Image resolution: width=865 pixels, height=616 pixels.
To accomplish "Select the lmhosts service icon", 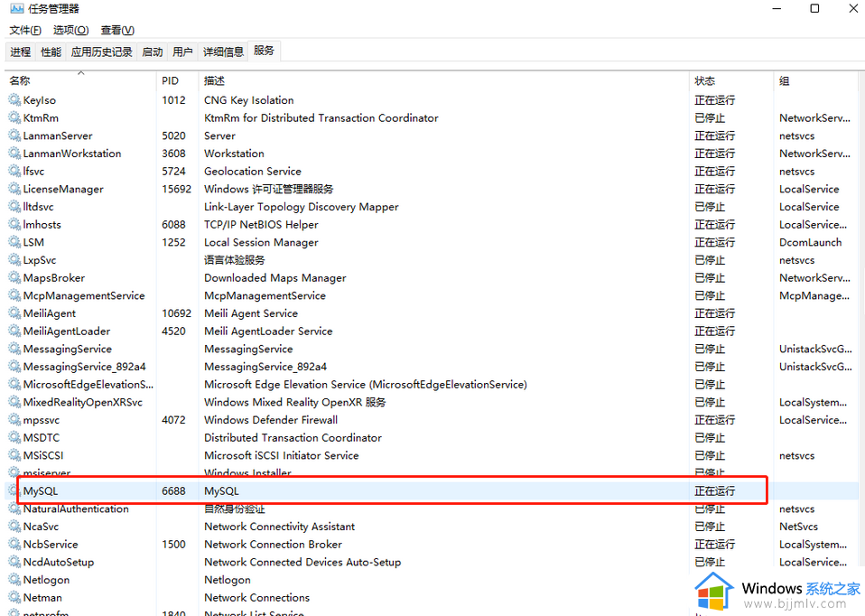I will pyautogui.click(x=14, y=224).
